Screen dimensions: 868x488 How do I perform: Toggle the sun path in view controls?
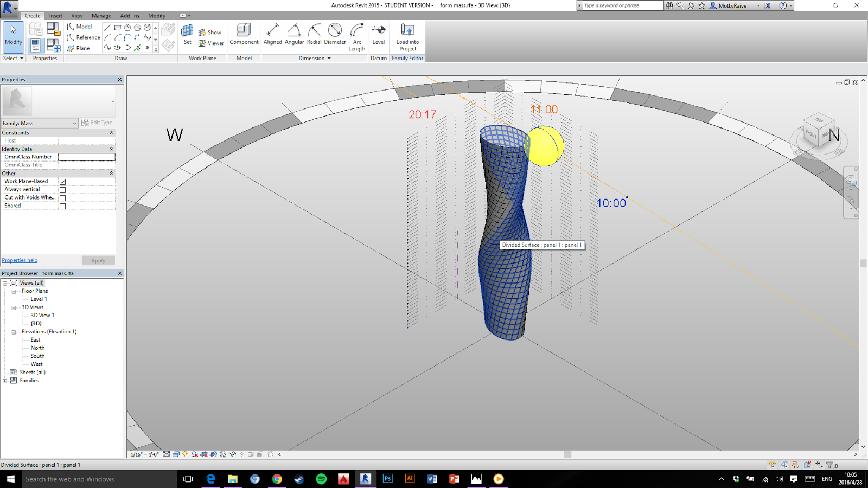(x=185, y=454)
